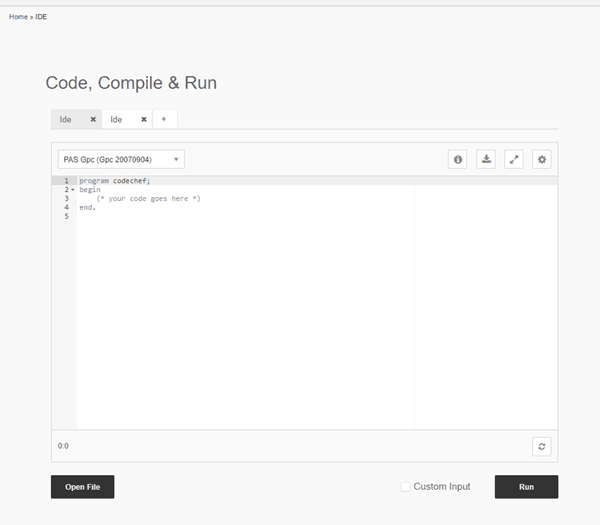Image resolution: width=600 pixels, height=525 pixels.
Task: Open the info icon in editor toolbar
Action: 458,159
